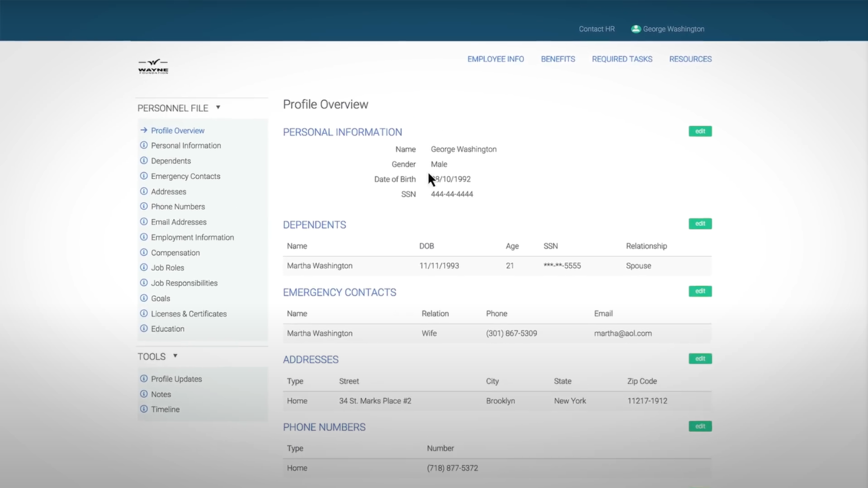Screen dimensions: 868x488
Task: Click the info icon beside Notes
Action: point(144,394)
